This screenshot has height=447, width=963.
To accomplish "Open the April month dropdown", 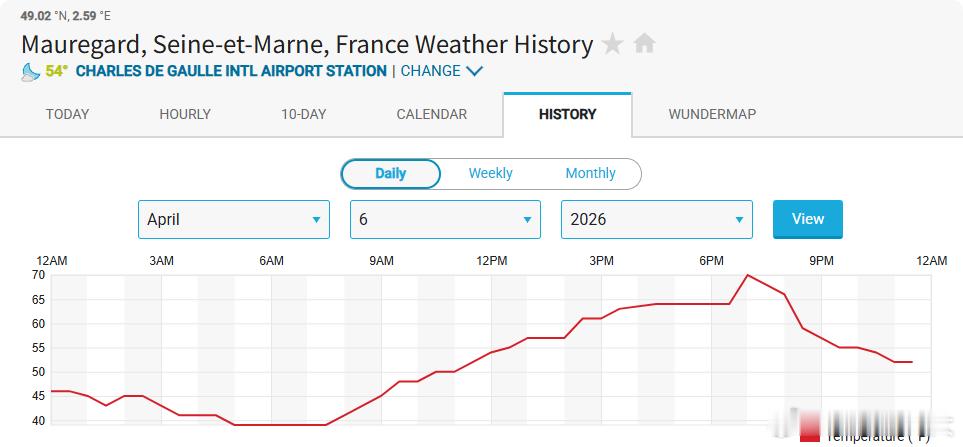I will [233, 219].
